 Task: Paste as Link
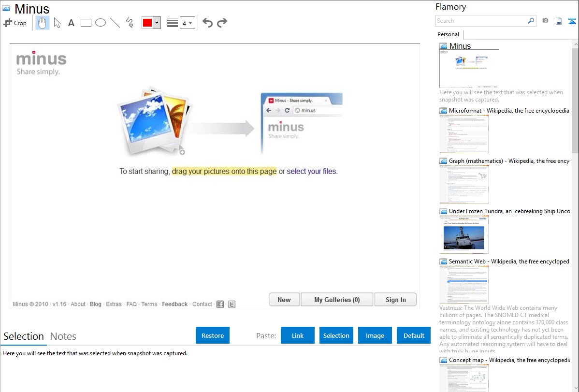[x=298, y=335]
